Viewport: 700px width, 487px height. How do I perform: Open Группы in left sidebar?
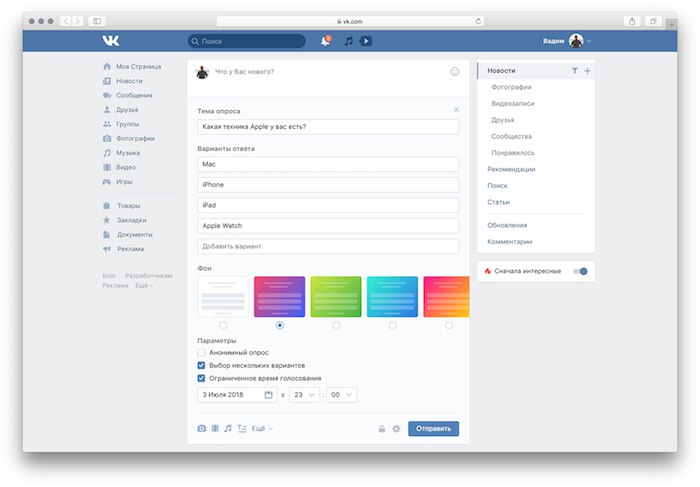tap(121, 124)
